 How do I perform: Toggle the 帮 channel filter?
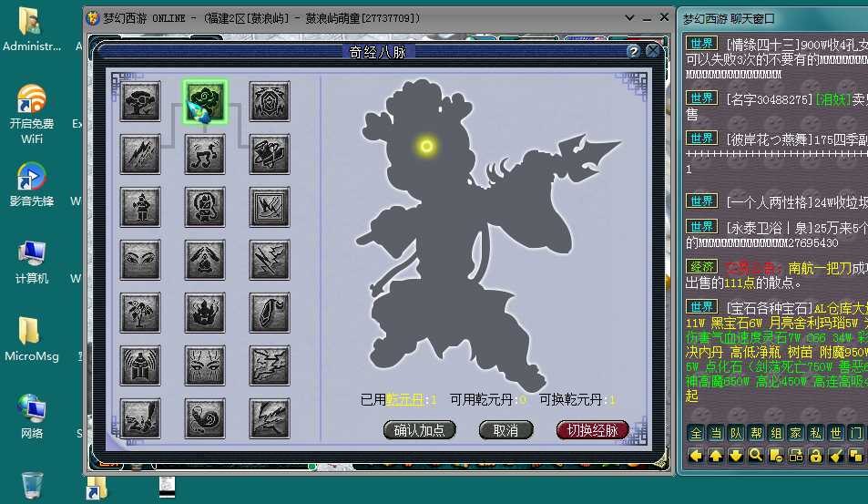(x=756, y=433)
